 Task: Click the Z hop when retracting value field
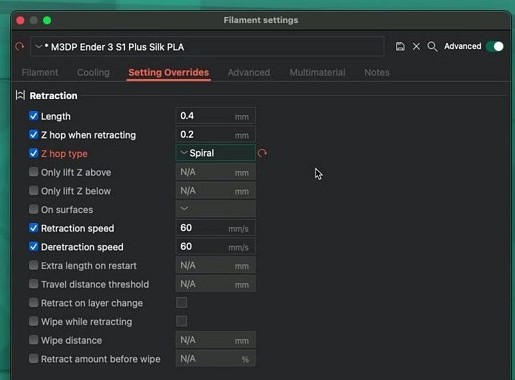[216, 134]
